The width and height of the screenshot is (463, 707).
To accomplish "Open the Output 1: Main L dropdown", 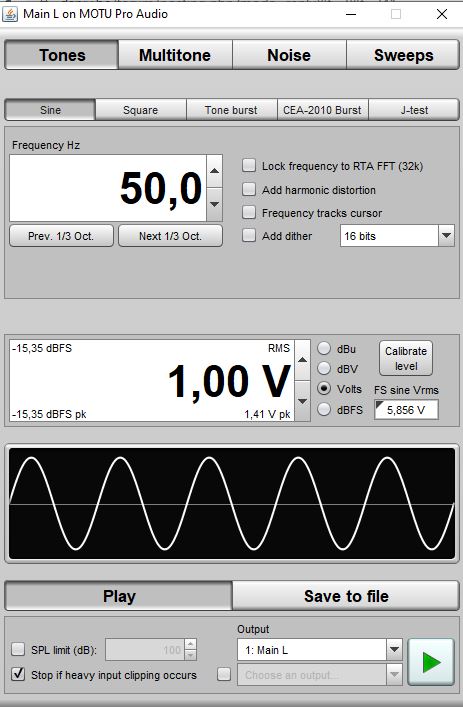I will 319,650.
